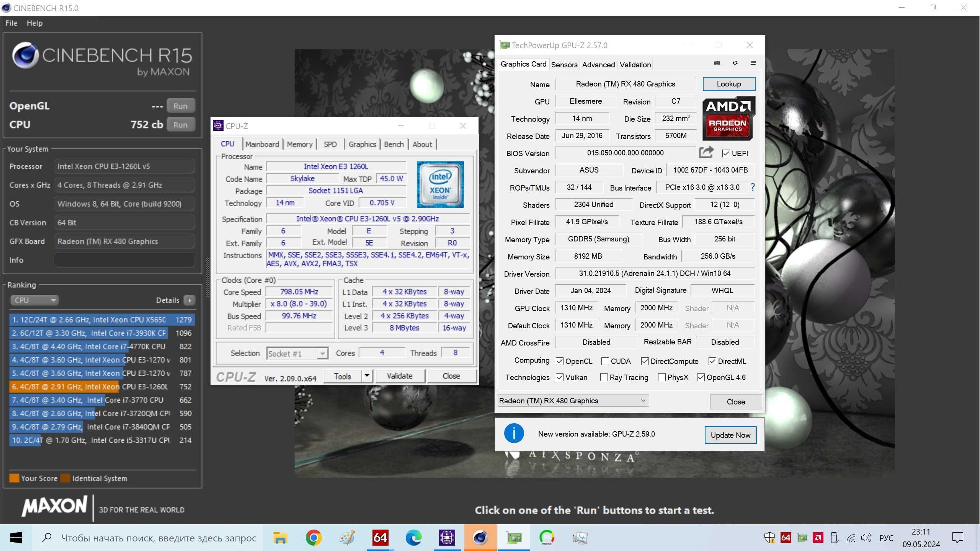Expand the CPU-Z Tools dropdown arrow

point(367,376)
